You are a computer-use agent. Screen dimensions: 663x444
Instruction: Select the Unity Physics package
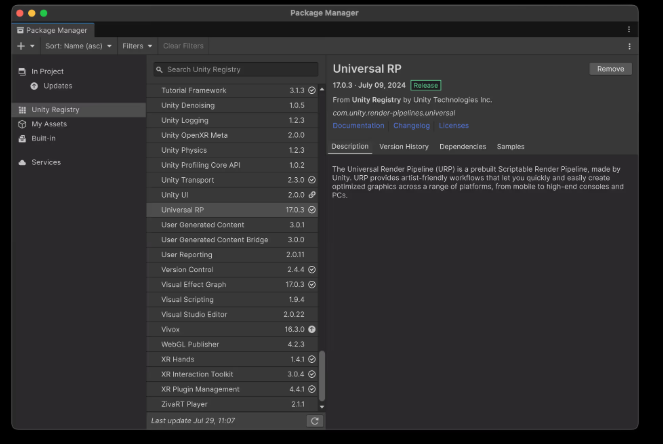(x=233, y=150)
